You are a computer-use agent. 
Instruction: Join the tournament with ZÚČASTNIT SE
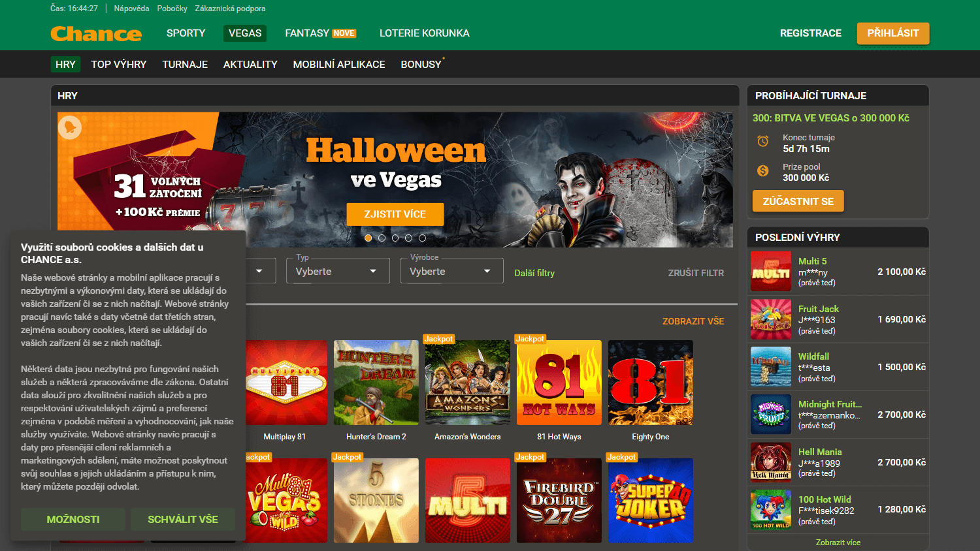[x=798, y=201]
